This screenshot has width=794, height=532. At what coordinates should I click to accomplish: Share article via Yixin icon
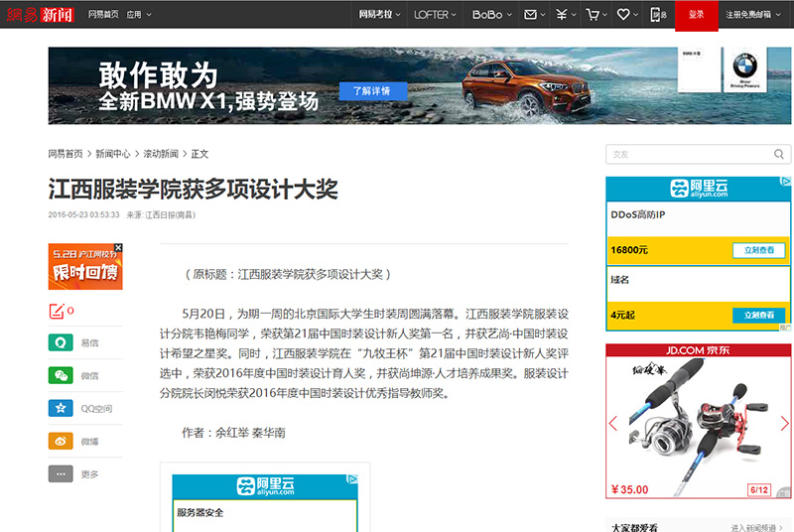[x=62, y=342]
